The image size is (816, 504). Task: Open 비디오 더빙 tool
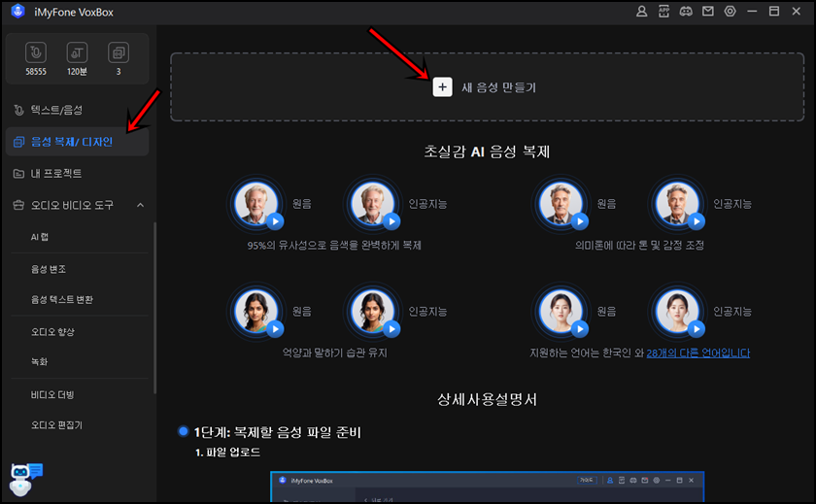click(52, 395)
